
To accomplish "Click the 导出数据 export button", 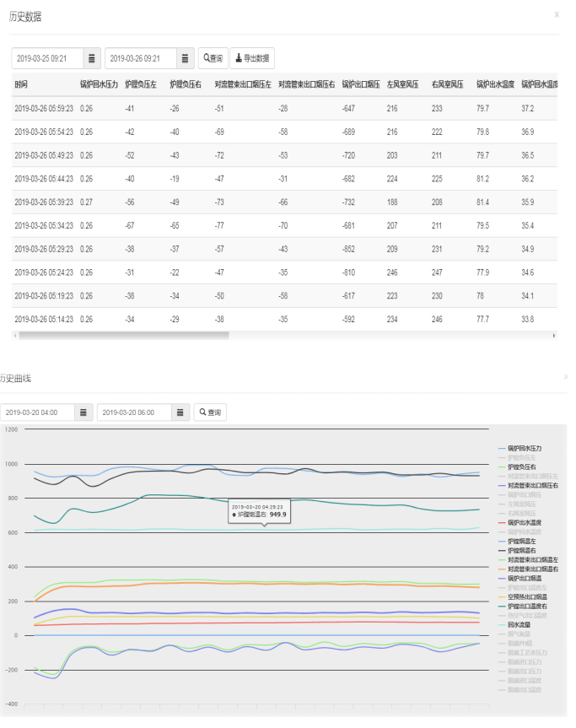I will point(252,58).
